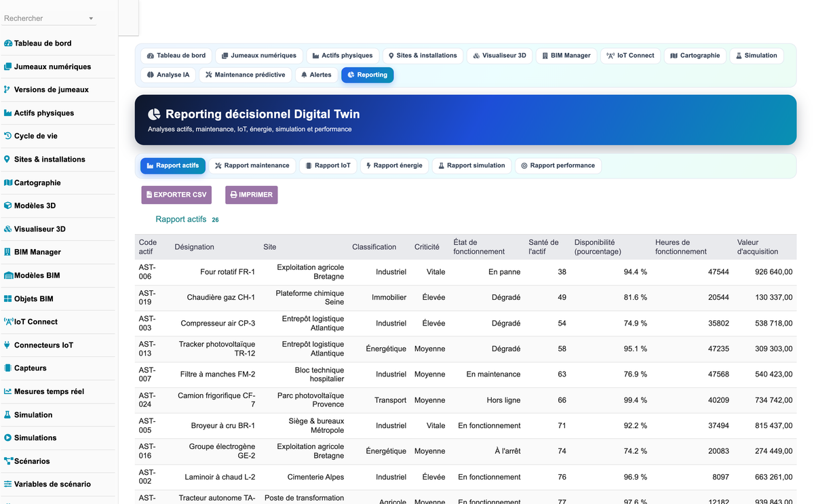Open the Visualiseur 3D top tab
The width and height of the screenshot is (814, 504).
499,56
